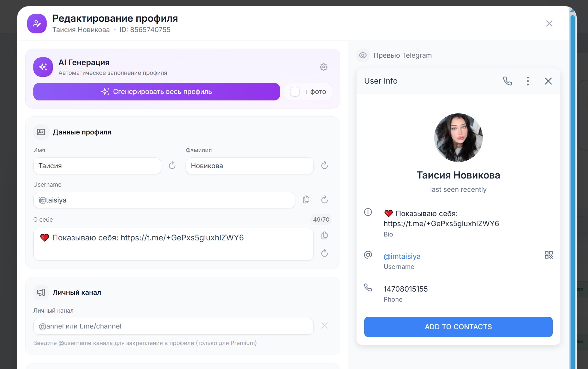This screenshot has width=588, height=369.
Task: Regenerate the last name Новикова
Action: click(x=324, y=166)
